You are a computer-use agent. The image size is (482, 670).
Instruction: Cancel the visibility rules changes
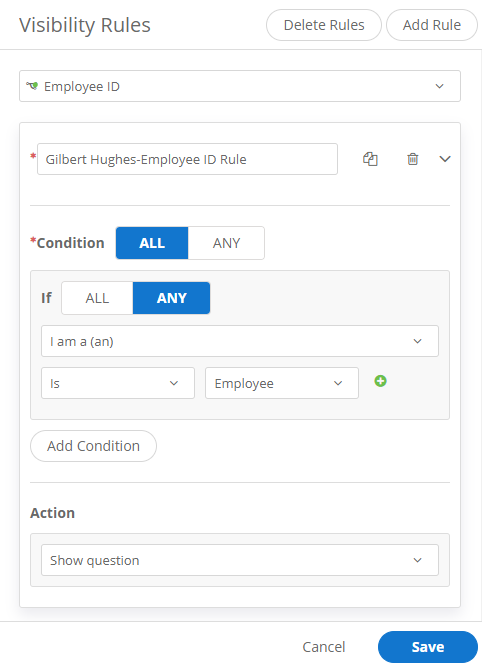[323, 646]
